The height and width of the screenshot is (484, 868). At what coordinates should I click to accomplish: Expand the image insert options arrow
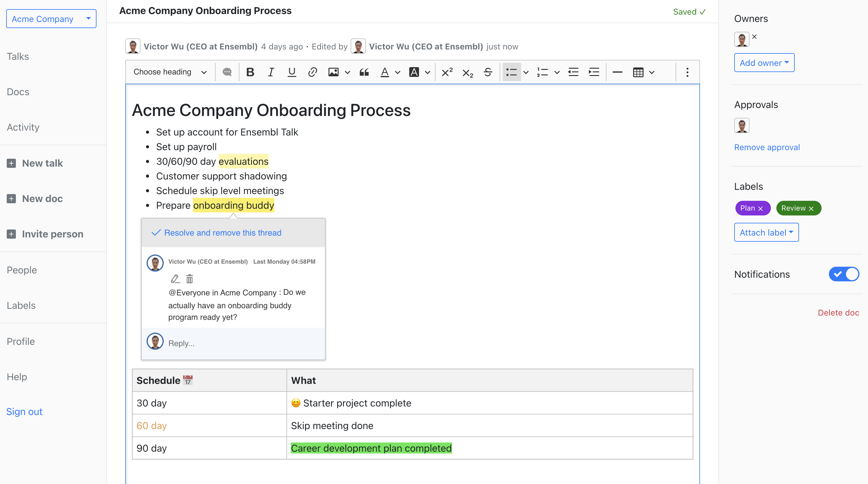pyautogui.click(x=347, y=72)
